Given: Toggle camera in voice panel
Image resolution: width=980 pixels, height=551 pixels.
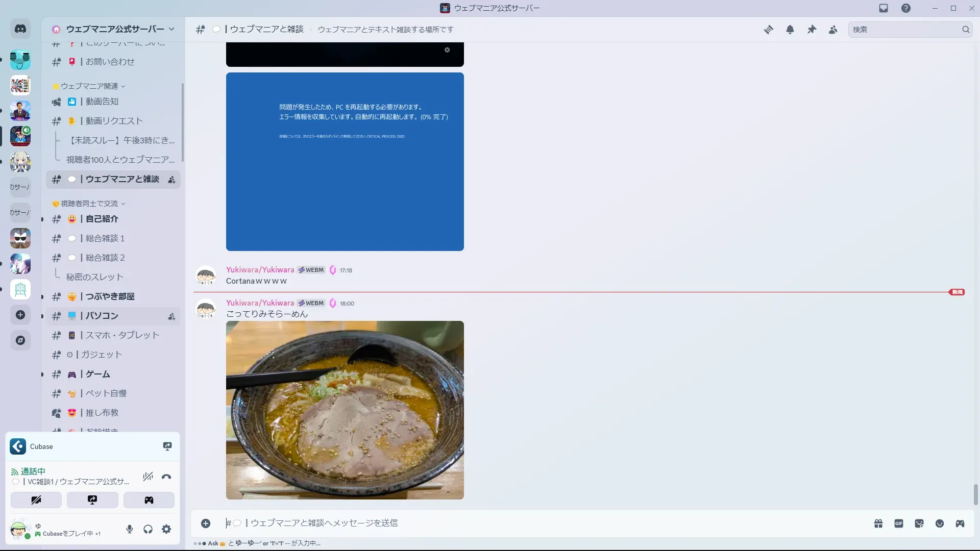Looking at the screenshot, I should pos(36,500).
